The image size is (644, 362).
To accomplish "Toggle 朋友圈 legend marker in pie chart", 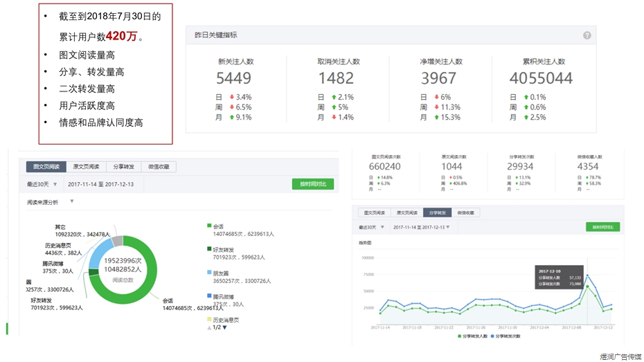I will pos(209,273).
